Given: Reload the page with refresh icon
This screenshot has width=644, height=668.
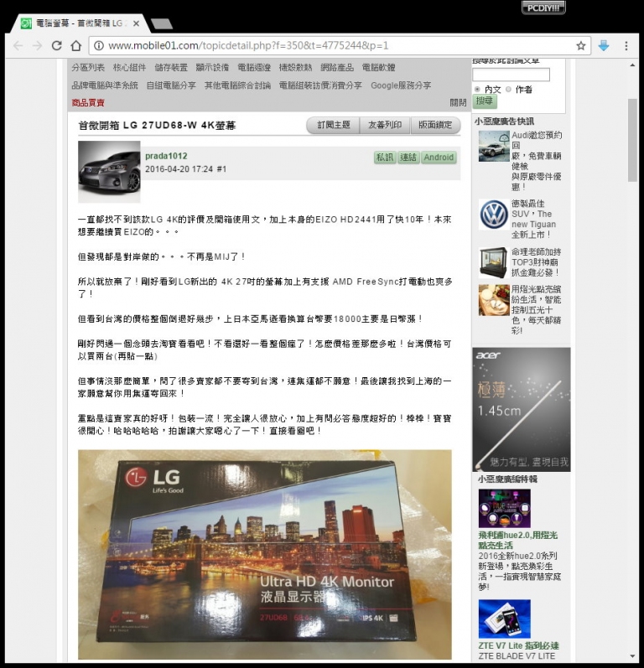Looking at the screenshot, I should [x=57, y=45].
